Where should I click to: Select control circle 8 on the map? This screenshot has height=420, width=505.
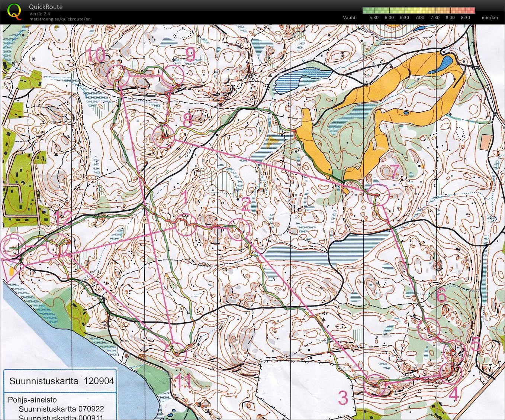tap(164, 137)
